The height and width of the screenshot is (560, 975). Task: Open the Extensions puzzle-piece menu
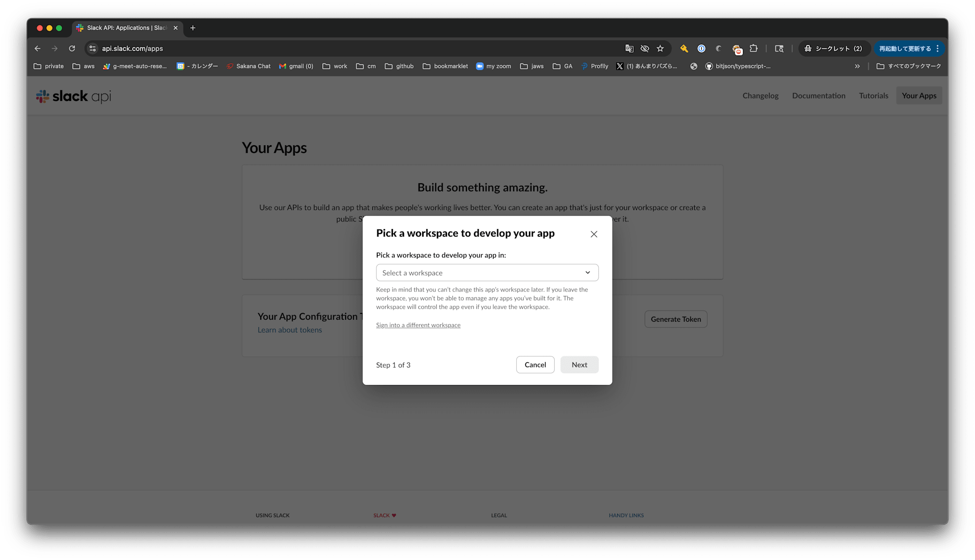point(754,48)
